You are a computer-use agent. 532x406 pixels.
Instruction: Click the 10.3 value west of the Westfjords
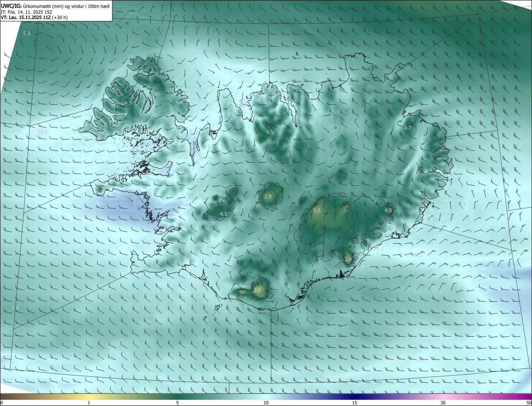(x=42, y=132)
